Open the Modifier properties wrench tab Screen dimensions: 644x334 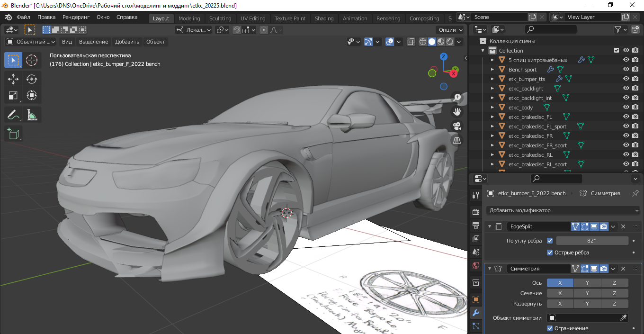(476, 313)
